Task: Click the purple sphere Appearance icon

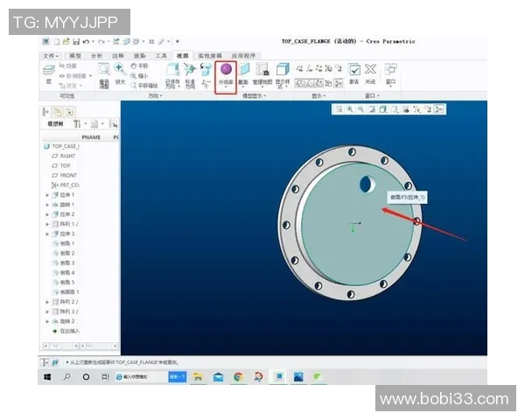Action: (x=226, y=70)
